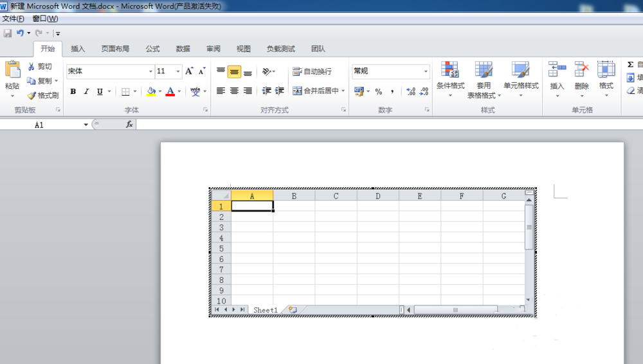Click the Paste clipboard icon
643x364 pixels.
12,69
